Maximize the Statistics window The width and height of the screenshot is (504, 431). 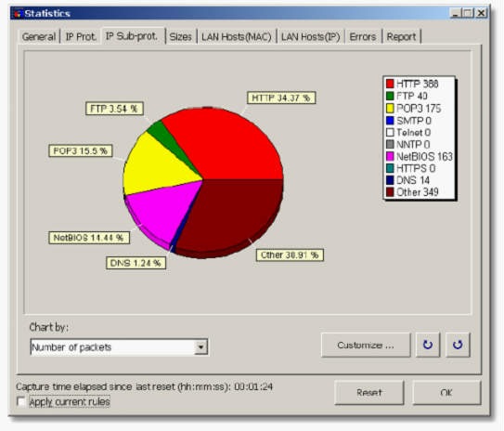[x=468, y=13]
